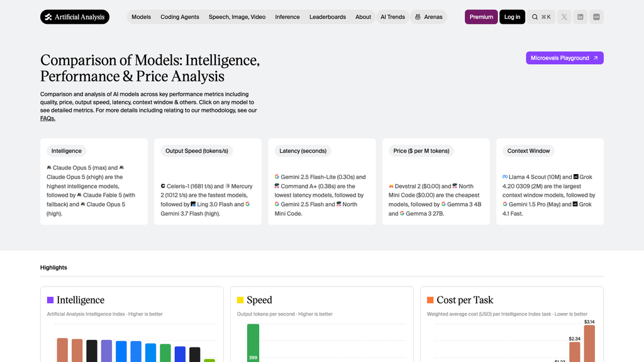This screenshot has height=362, width=644.
Task: Click the yellow Speed chart swatch
Action: [240, 300]
